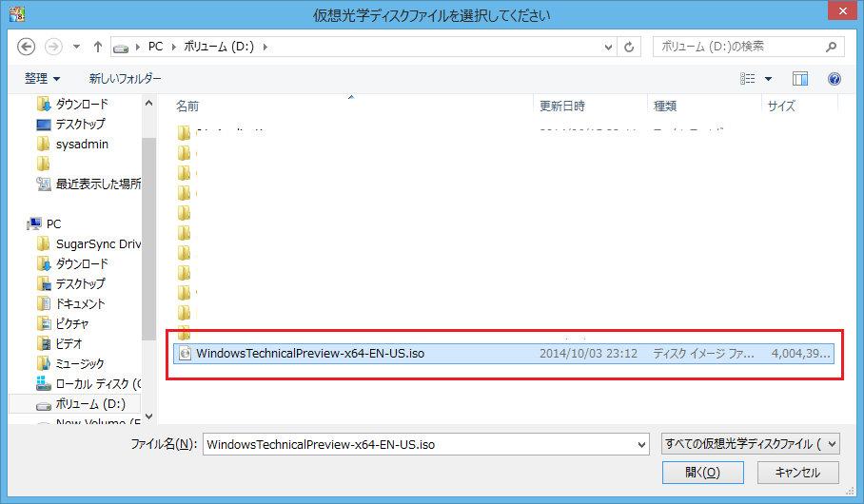Open ピクチャ in sidebar
Screen dimensions: 864x504
(x=63, y=323)
